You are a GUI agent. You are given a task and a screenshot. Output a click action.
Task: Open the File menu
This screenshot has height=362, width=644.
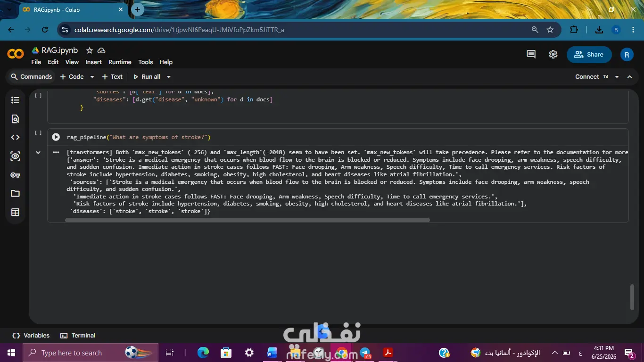point(36,62)
